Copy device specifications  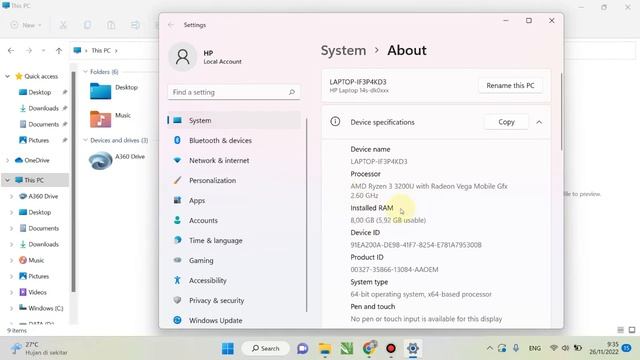click(x=506, y=122)
